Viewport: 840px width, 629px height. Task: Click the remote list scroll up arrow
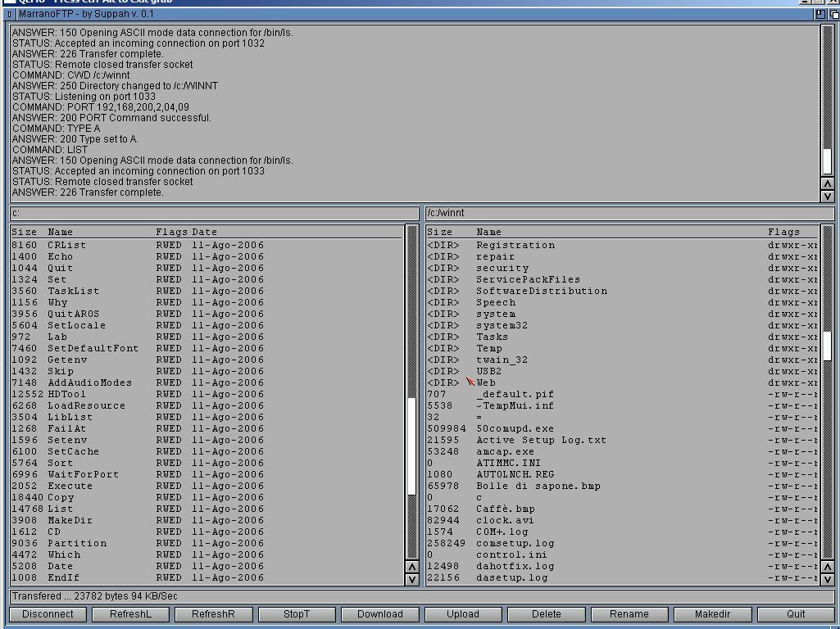coord(827,567)
